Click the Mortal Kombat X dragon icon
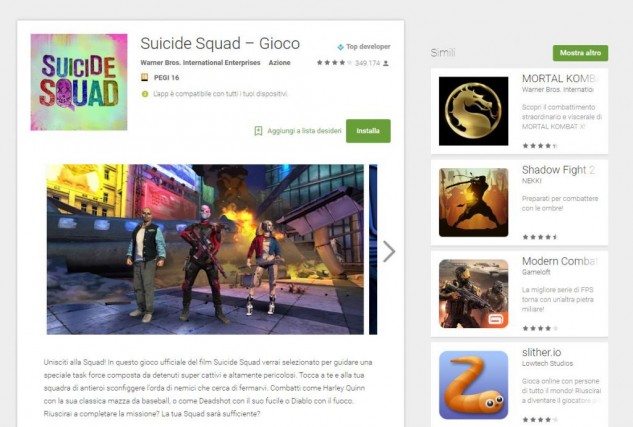 (474, 111)
